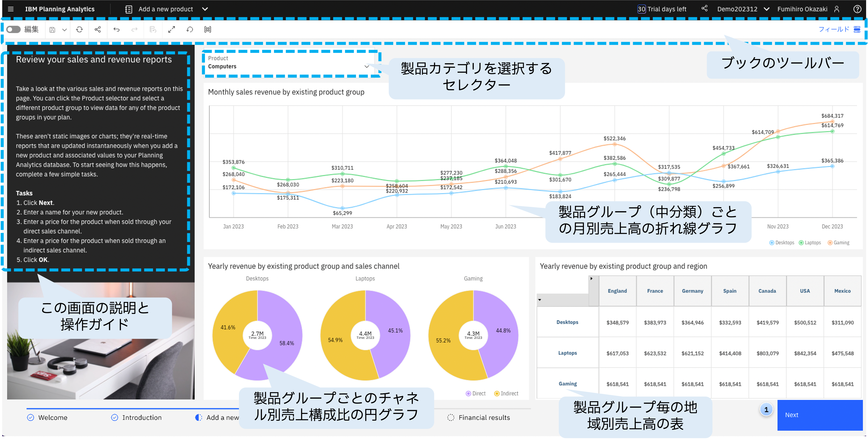Open the user profile icon

[x=837, y=9]
